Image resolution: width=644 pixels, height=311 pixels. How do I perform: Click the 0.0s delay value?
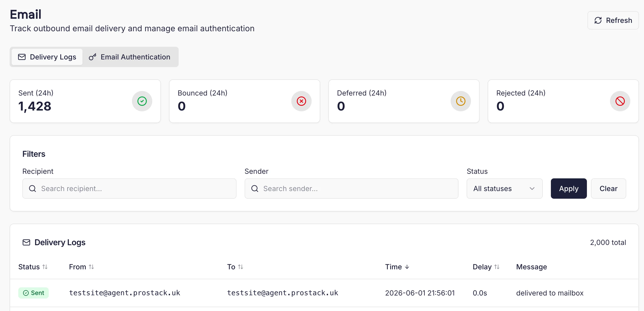pyautogui.click(x=480, y=293)
